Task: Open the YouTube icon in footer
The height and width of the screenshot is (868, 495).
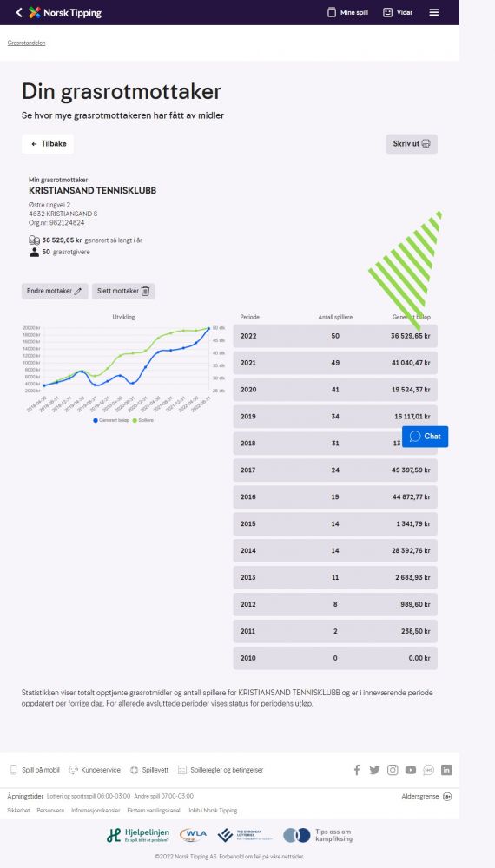Action: [x=410, y=770]
